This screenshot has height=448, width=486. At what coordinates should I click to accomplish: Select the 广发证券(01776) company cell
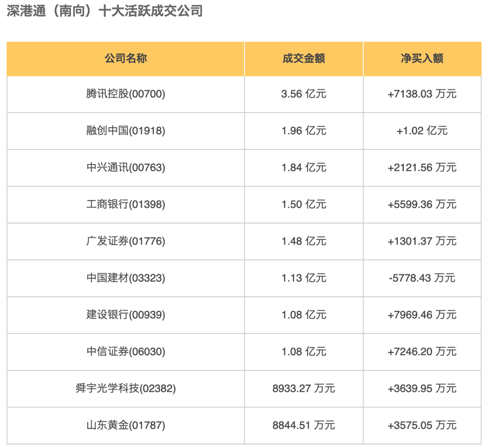coord(125,241)
